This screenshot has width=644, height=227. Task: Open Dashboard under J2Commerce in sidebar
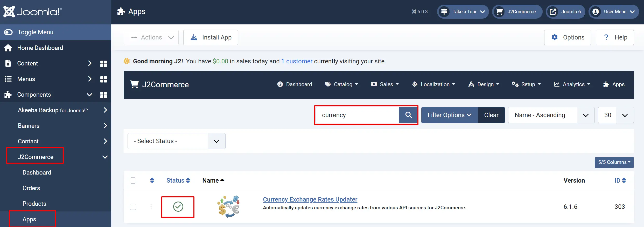pyautogui.click(x=37, y=172)
